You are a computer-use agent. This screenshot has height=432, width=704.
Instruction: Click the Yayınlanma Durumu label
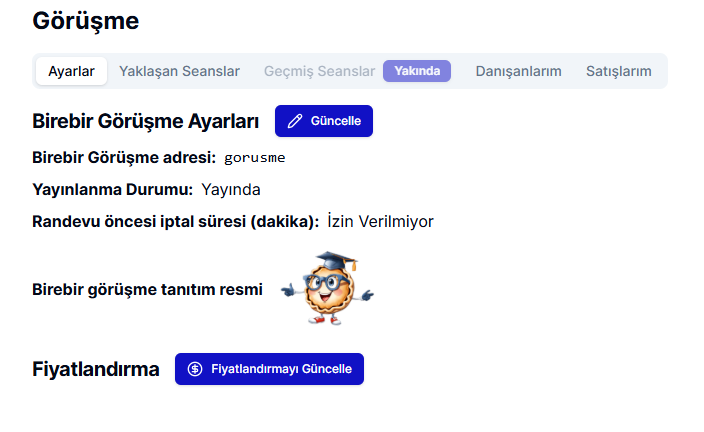pos(112,189)
